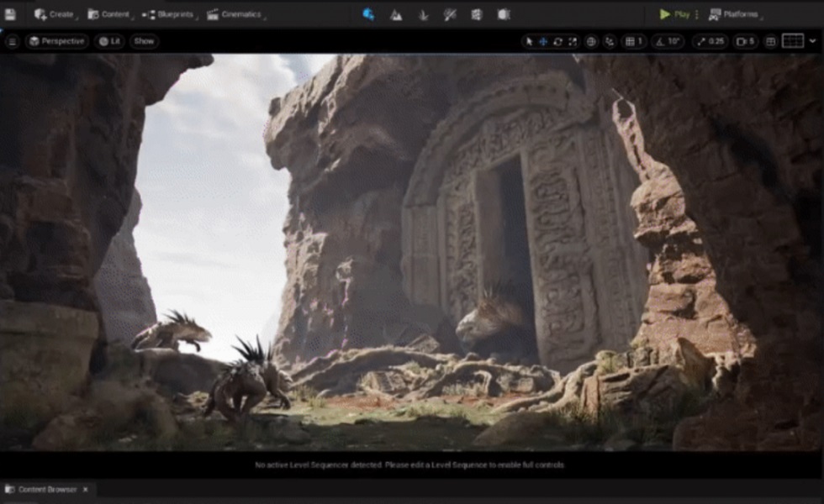The height and width of the screenshot is (504, 824).
Task: Toggle world/local coordinate space globe
Action: point(591,41)
